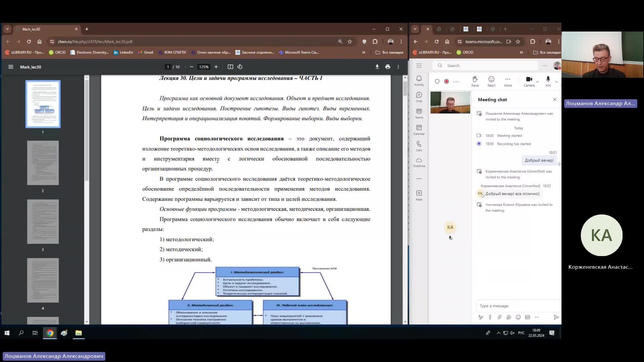644x362 pixels.
Task: Open tab search dropdown in left browser
Action: point(7,29)
